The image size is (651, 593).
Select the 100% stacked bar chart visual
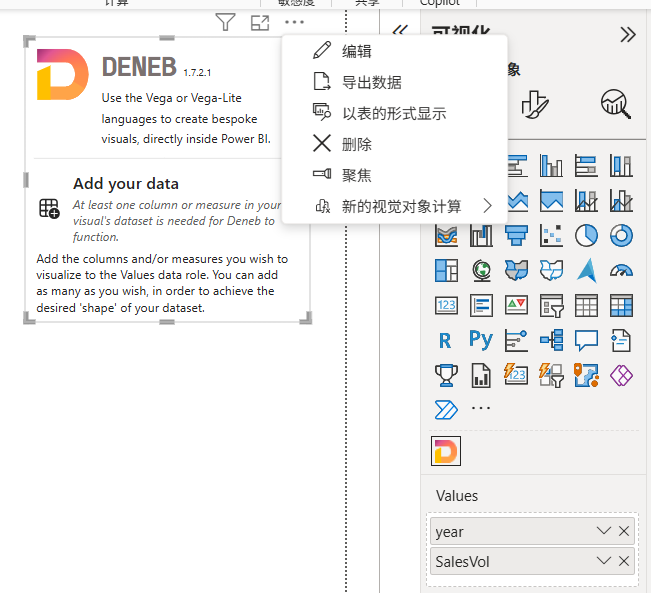586,165
